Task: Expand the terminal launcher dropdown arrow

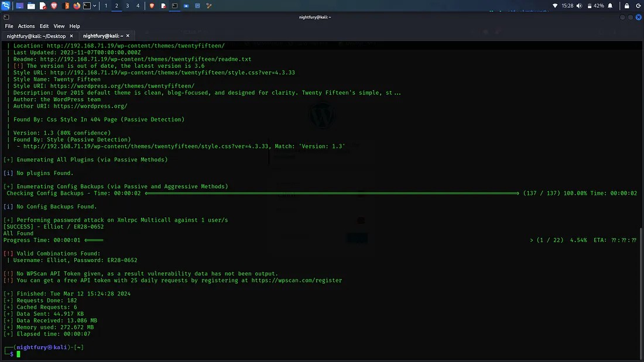Action: (94, 5)
